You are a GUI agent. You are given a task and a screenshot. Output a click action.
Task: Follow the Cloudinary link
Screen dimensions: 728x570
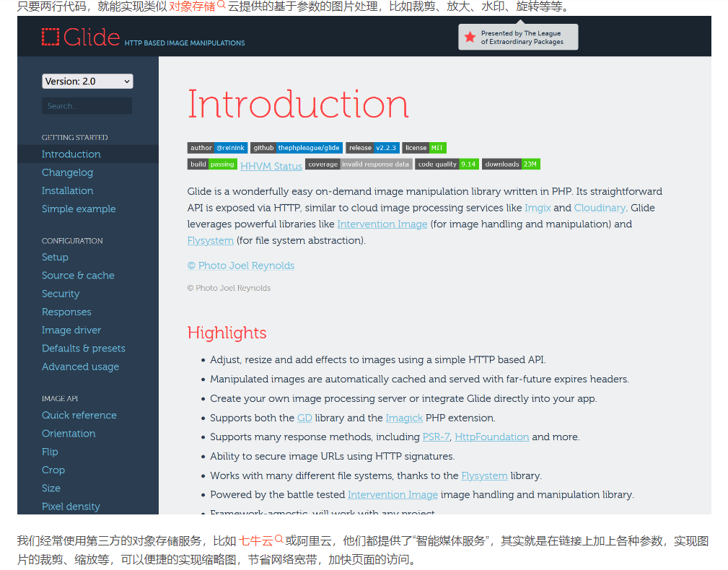(x=600, y=208)
